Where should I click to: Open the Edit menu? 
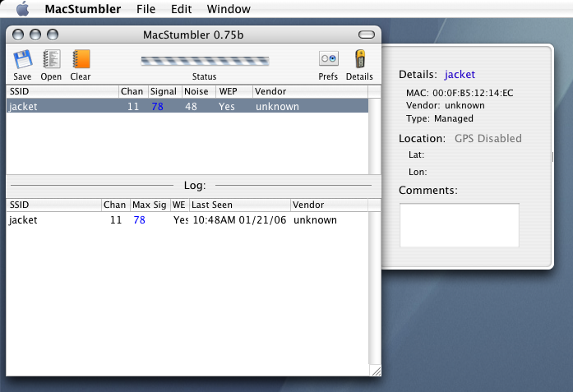point(182,9)
